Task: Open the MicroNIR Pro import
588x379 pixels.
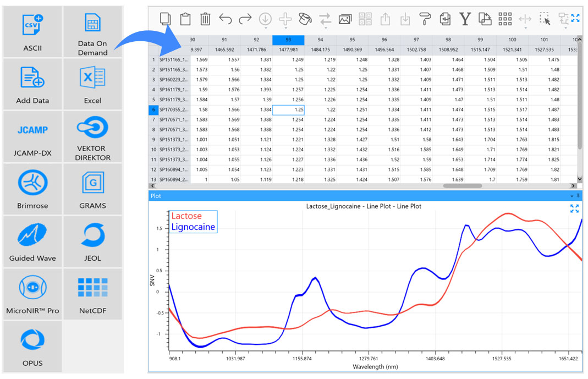Action: 32,294
